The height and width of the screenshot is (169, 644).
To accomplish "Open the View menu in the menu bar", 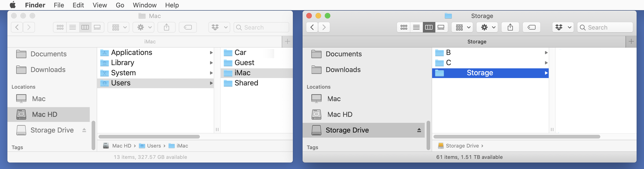I will (x=99, y=5).
